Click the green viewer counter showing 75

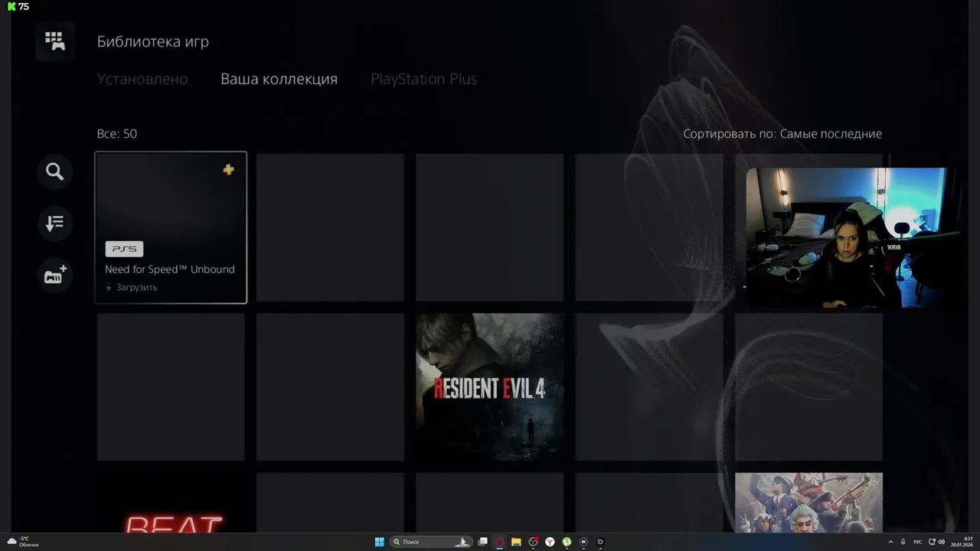18,6
